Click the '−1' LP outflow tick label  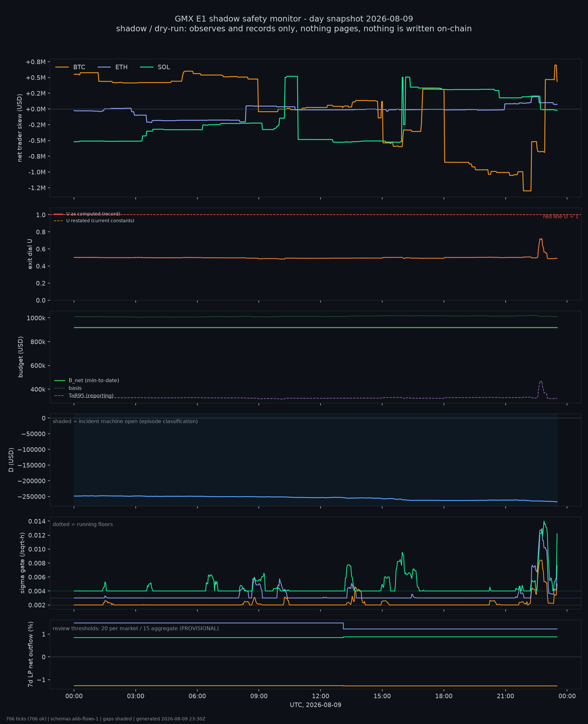(x=41, y=680)
